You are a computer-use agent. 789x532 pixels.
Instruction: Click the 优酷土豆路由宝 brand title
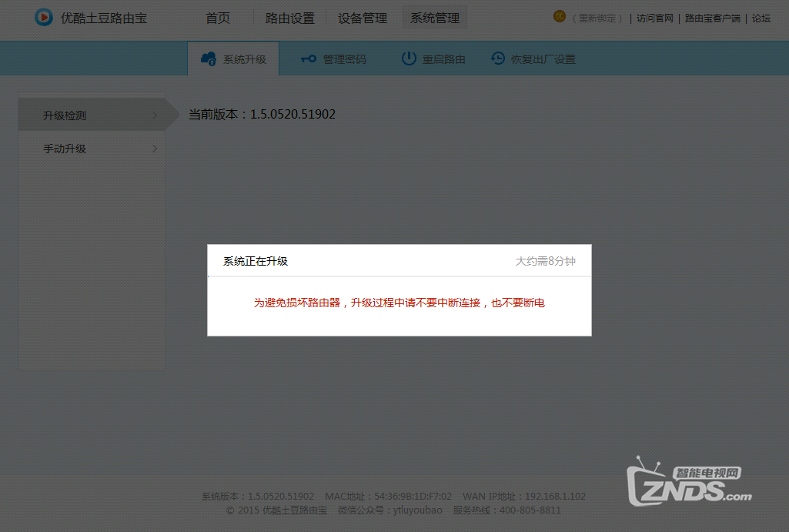(x=104, y=18)
